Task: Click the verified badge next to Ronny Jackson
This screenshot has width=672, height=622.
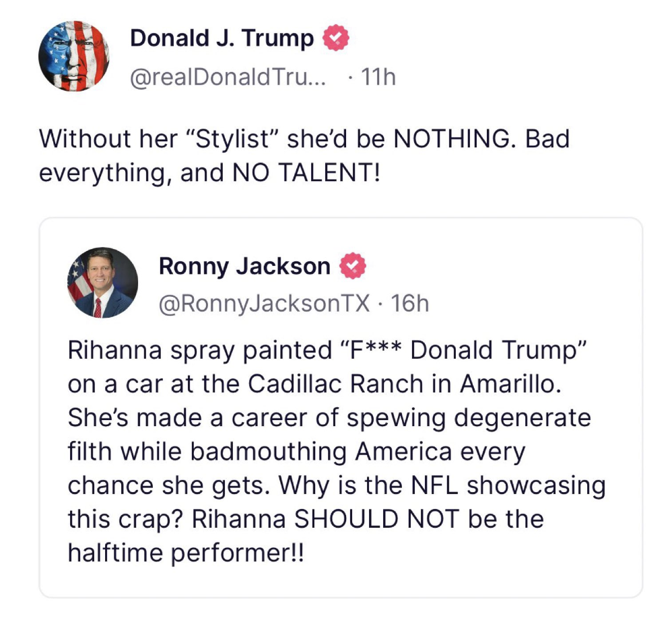Action: coord(353,267)
